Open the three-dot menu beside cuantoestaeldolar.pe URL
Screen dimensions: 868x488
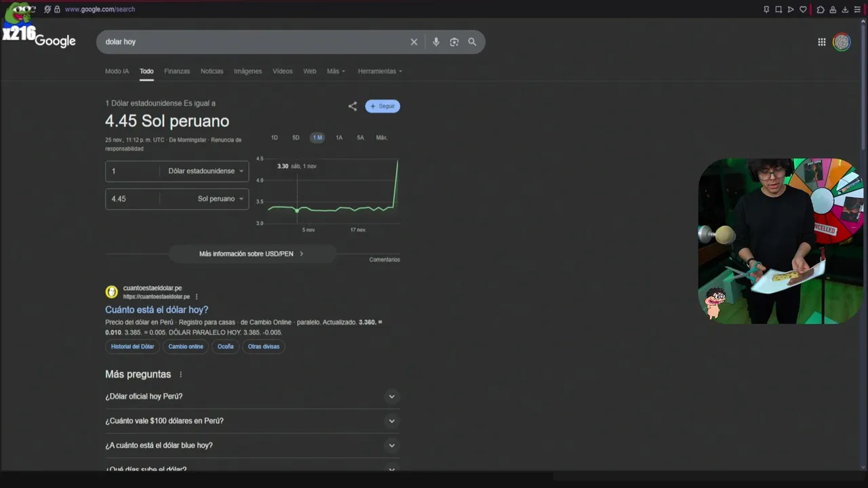(x=197, y=297)
